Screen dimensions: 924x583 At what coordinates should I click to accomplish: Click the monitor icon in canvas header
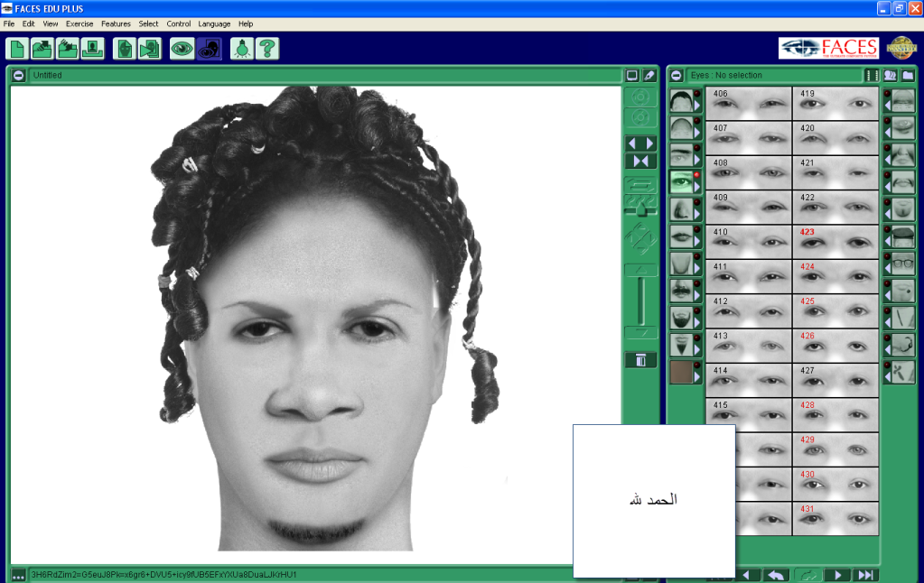[x=631, y=76]
